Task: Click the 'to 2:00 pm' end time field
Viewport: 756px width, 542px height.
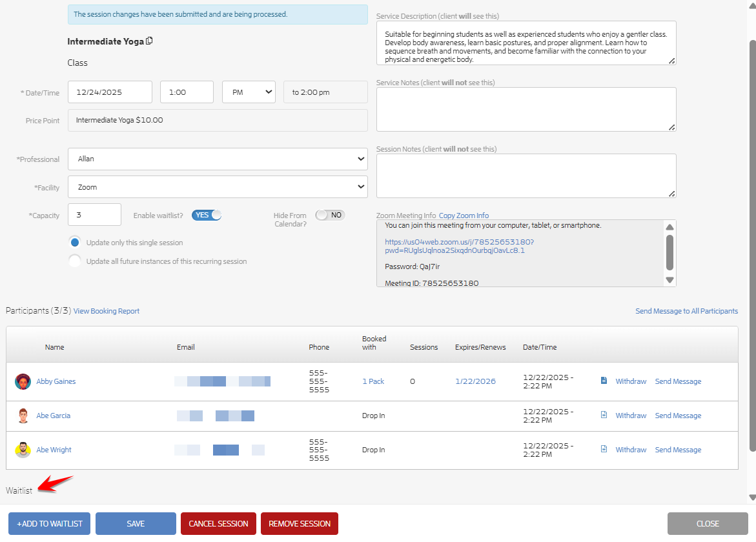Action: [325, 92]
